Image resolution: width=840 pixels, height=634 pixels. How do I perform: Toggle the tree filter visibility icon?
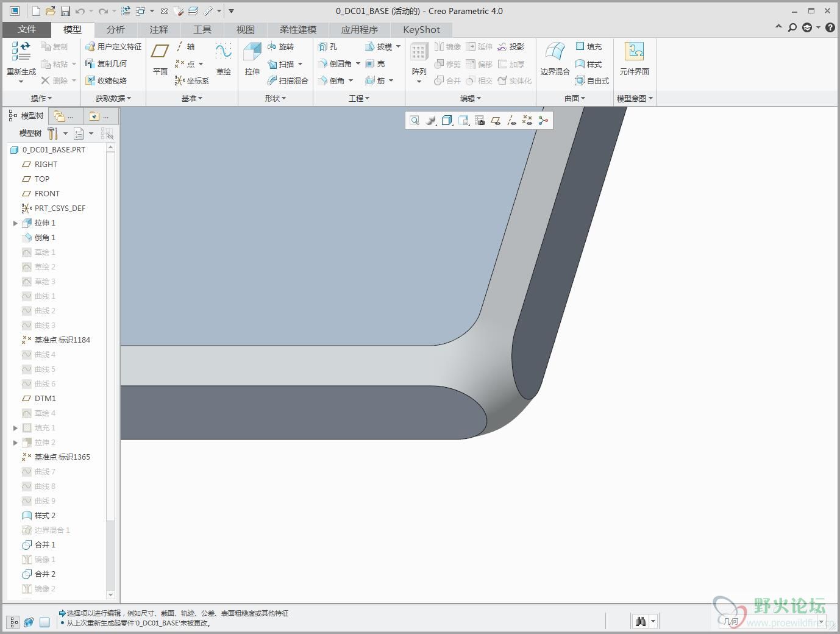pyautogui.click(x=107, y=133)
